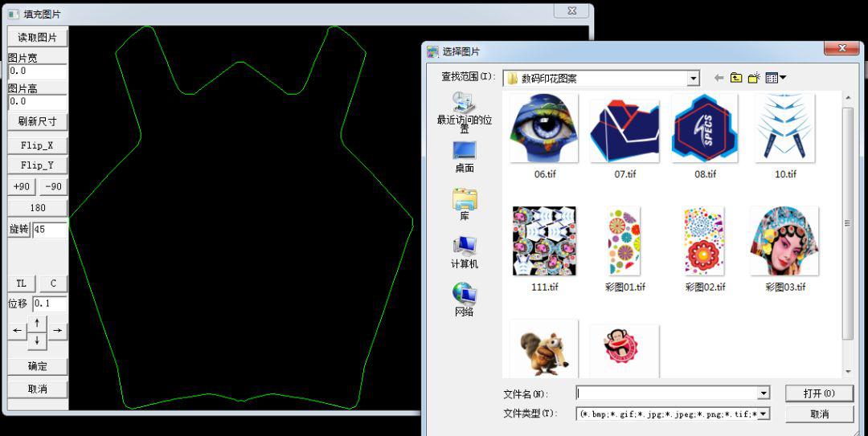Screen dimensions: 868x436
Task: Open the view menu dropdown icon
Action: (776, 78)
